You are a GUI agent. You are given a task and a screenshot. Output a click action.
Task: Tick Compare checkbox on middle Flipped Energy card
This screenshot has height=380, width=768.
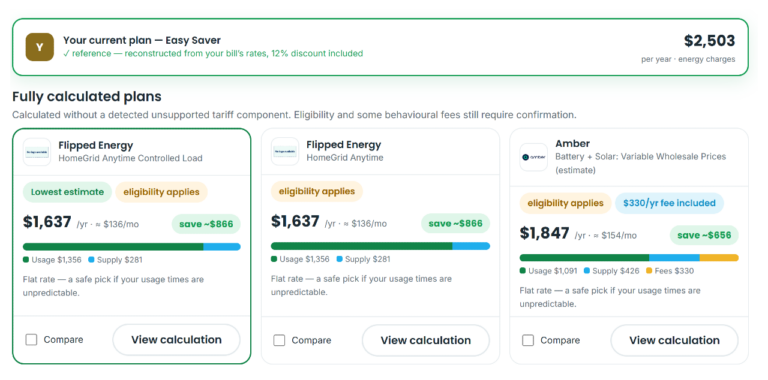tap(279, 340)
